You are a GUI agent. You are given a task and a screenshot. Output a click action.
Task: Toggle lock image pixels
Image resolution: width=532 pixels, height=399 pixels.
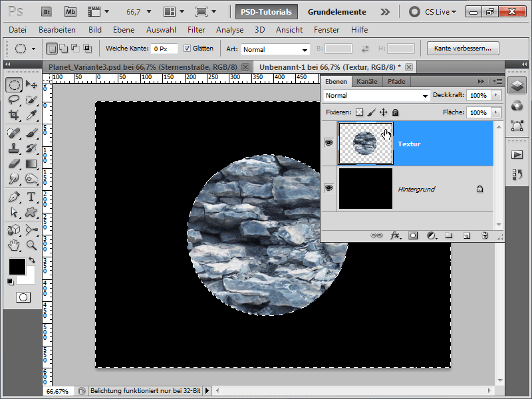click(x=372, y=112)
